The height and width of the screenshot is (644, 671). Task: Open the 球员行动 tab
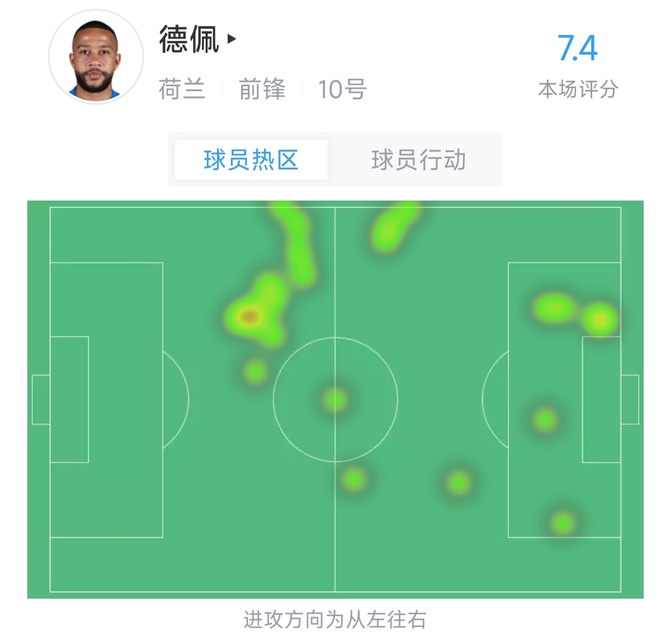[418, 160]
